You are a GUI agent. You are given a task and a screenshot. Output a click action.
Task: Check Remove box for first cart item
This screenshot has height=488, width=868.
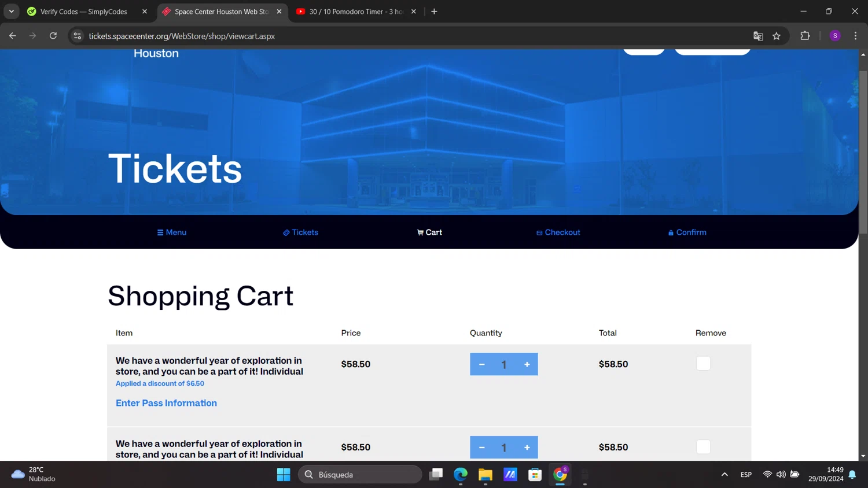[703, 363]
